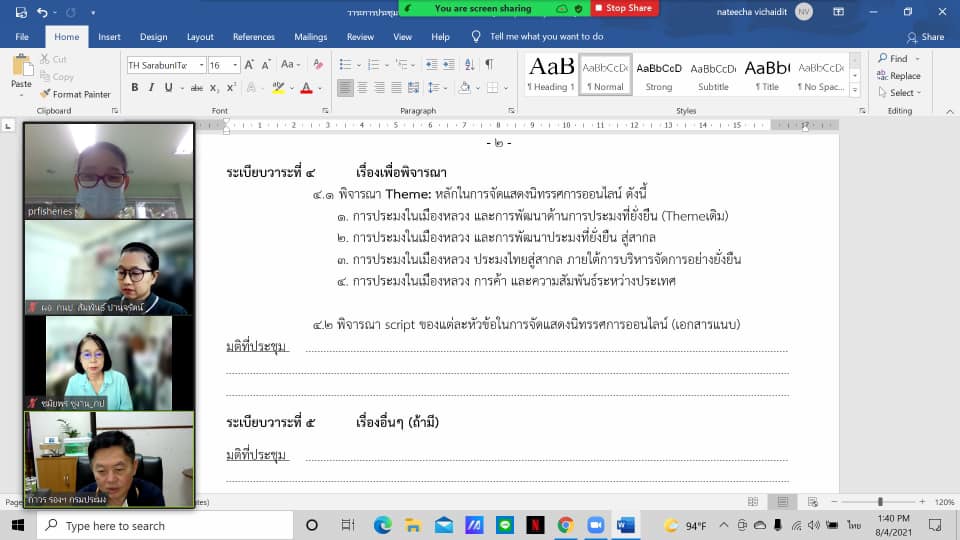Screen dimensions: 960x540
Task: Expand the Styles gallery
Action: coord(855,90)
